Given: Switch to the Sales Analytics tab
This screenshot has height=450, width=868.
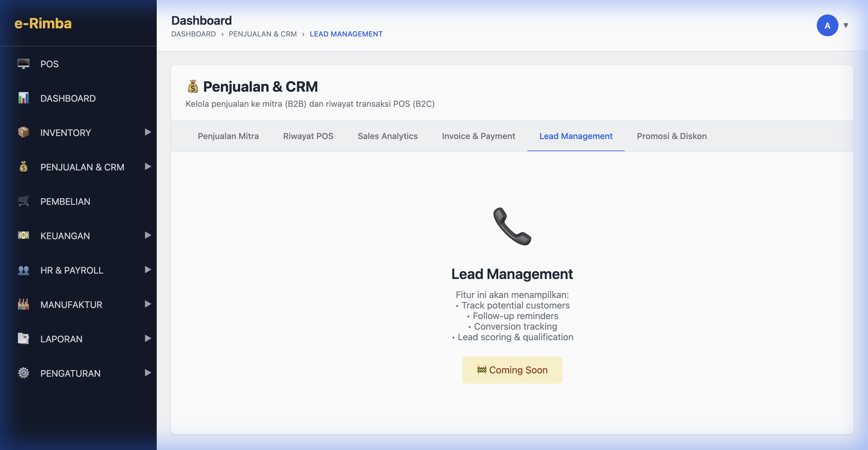Looking at the screenshot, I should (x=388, y=136).
